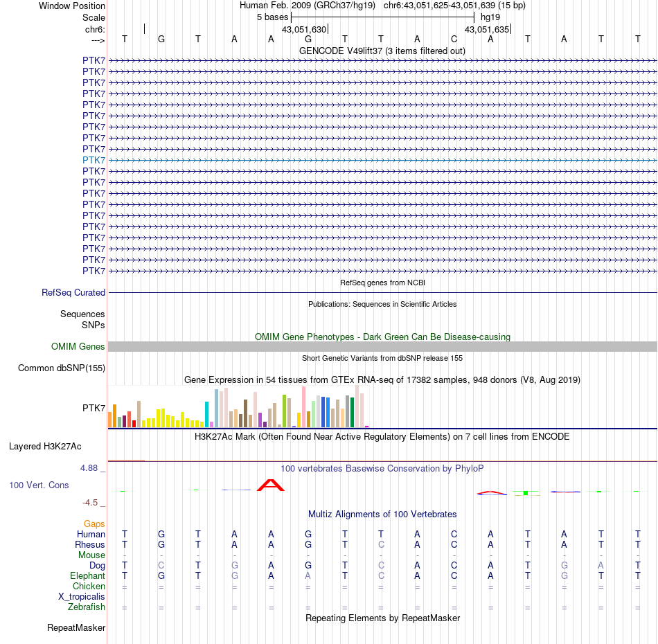The width and height of the screenshot is (658, 644).
Task: Click the Sequences track label
Action: click(x=82, y=314)
